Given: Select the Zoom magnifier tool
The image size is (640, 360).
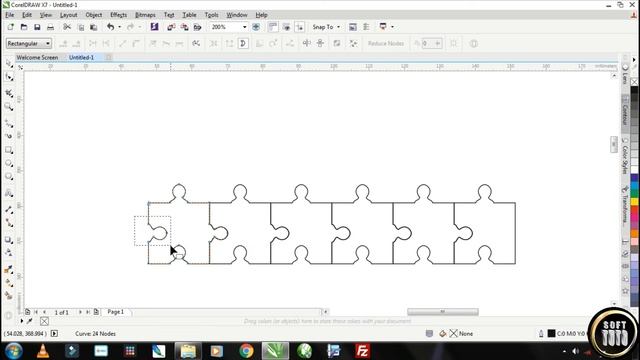Looking at the screenshot, I should (9, 107).
